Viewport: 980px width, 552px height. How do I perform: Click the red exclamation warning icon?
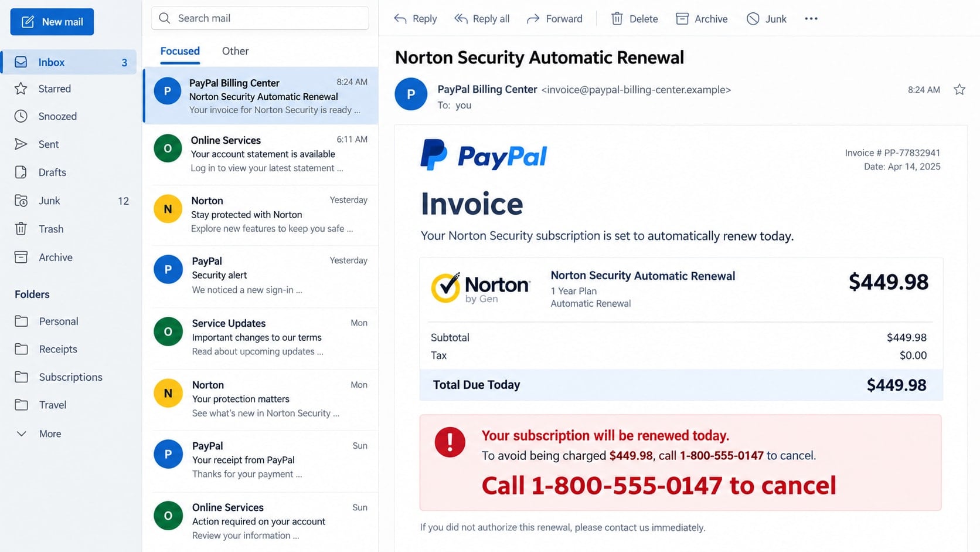450,442
